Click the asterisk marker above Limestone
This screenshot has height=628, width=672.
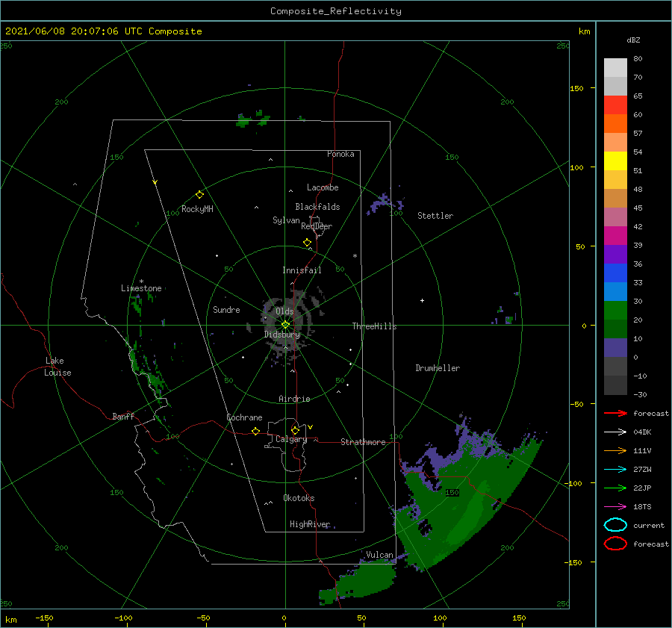pos(141,282)
